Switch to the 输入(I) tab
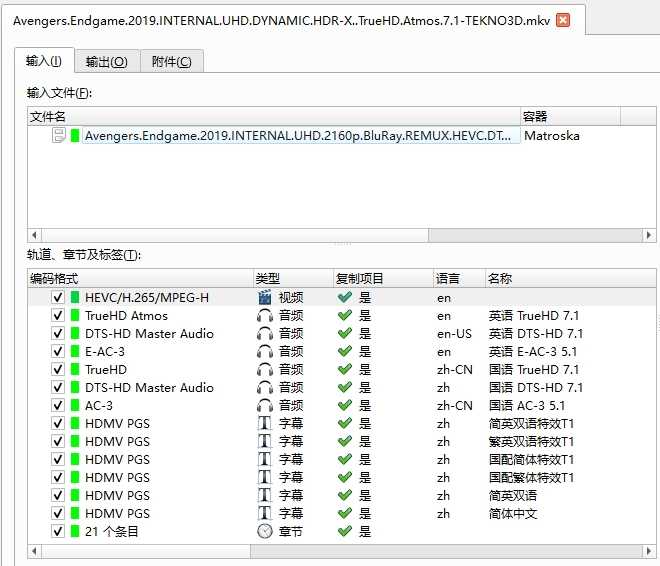This screenshot has height=566, width=660. pyautogui.click(x=44, y=61)
